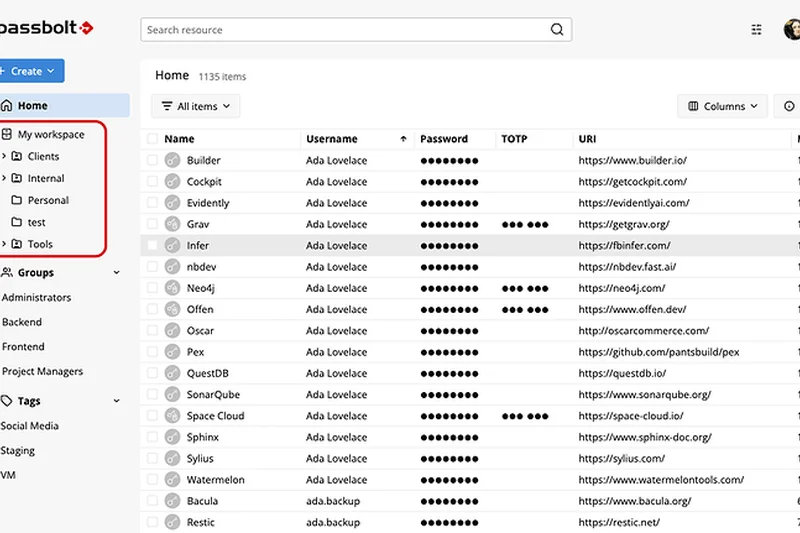Click the Cockpit resource icon
This screenshot has width=800, height=533.
pyautogui.click(x=172, y=182)
